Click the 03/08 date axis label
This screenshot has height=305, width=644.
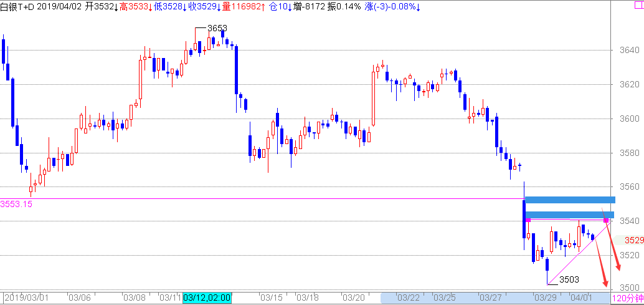click(136, 298)
